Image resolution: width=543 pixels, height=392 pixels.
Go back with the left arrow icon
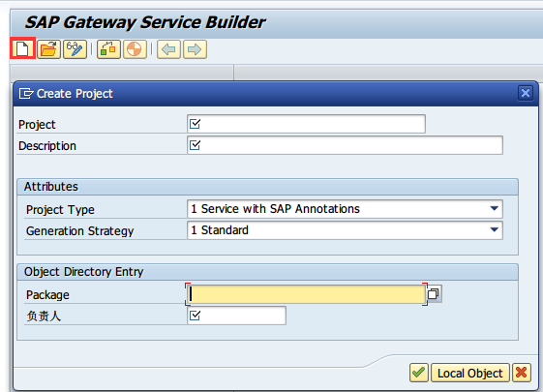[168, 49]
